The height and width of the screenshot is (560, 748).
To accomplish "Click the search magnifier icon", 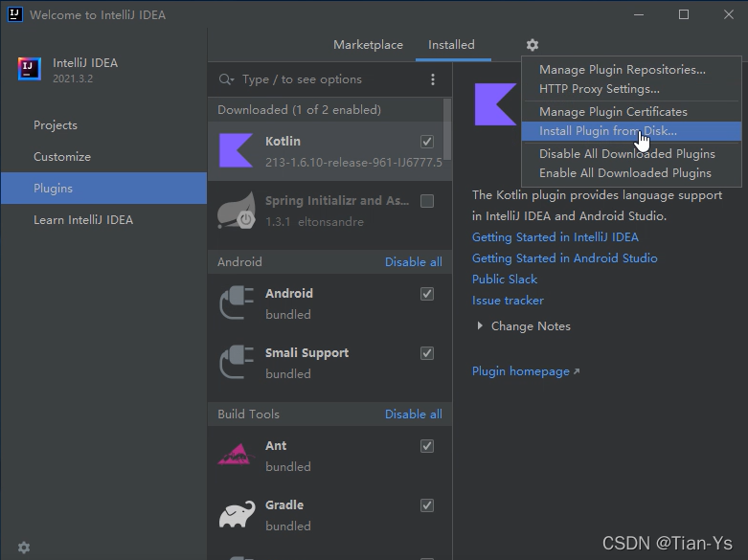I will [x=226, y=79].
